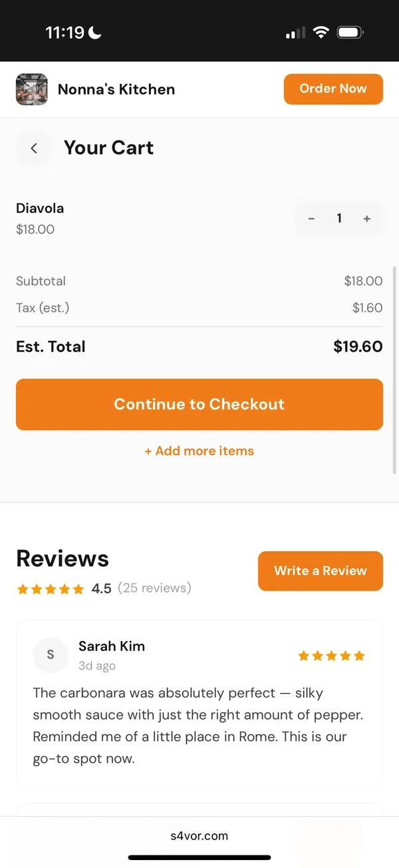Viewport: 399px width, 868px height.
Task: Tap Sarah Kim's avatar circle
Action: click(51, 655)
